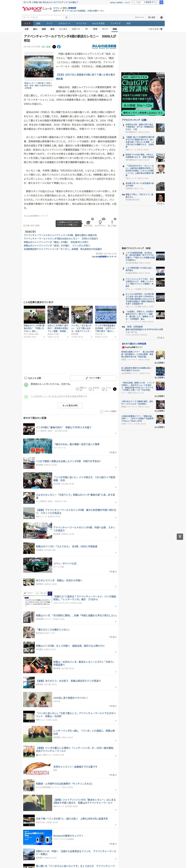Open article ありがとうパンダ 和歌山・白浜から中国へ
The width and height of the screenshot is (186, 868).
[x=59, y=580]
